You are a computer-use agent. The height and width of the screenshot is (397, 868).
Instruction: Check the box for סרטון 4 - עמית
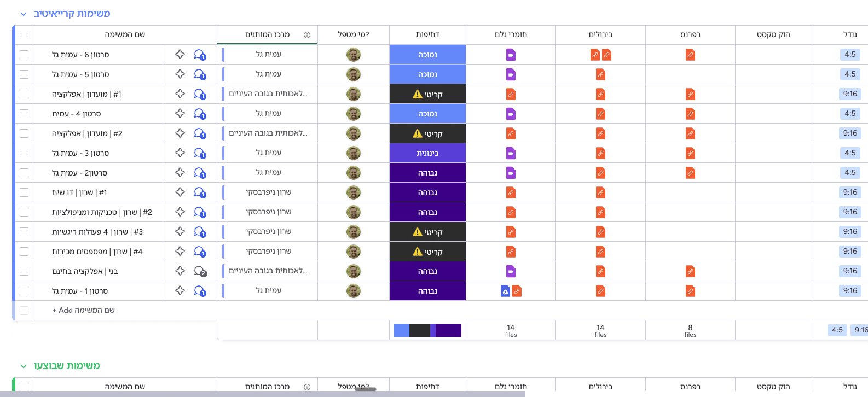24,114
